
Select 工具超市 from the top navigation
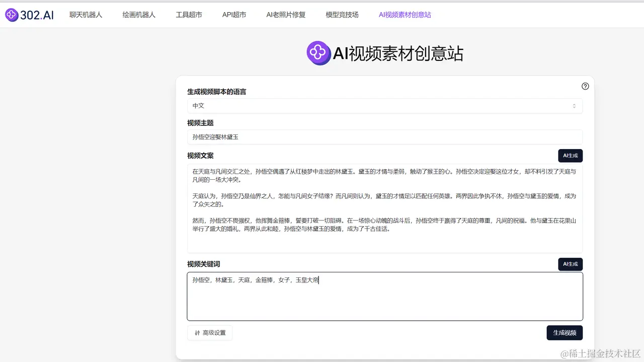tap(189, 15)
